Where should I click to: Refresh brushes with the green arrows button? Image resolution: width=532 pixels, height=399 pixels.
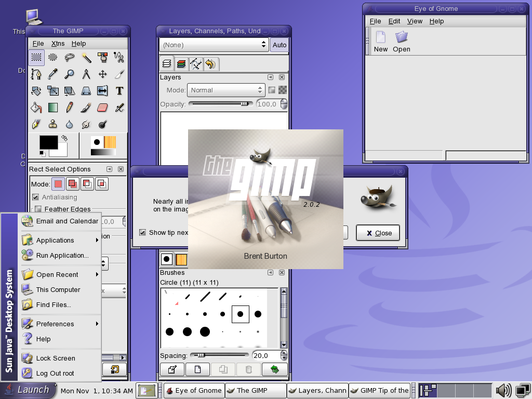275,369
